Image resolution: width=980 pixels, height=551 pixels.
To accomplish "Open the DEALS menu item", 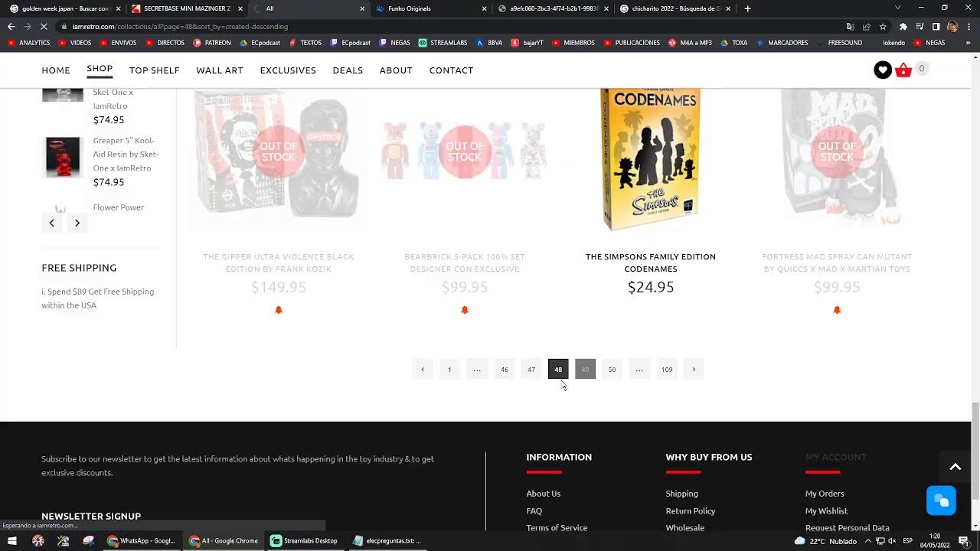I will (348, 70).
